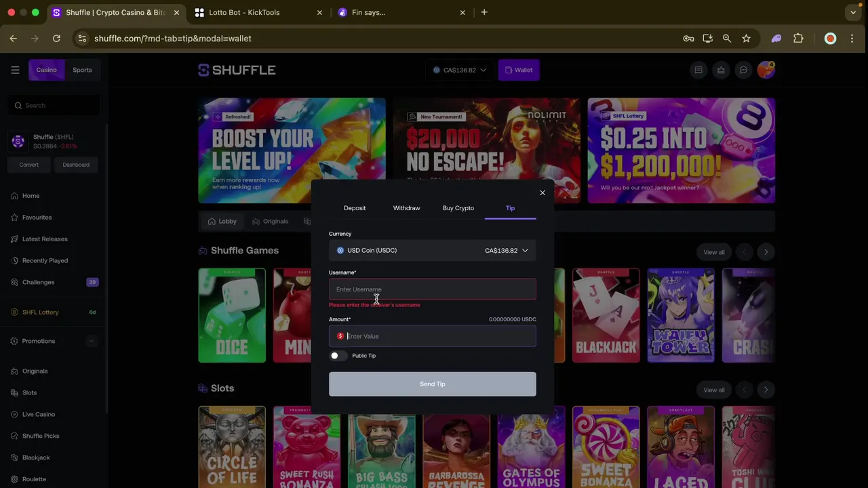Screen dimensions: 868x488
Task: Click the $0.25 into $1,200,000 lottery banner
Action: tap(681, 150)
